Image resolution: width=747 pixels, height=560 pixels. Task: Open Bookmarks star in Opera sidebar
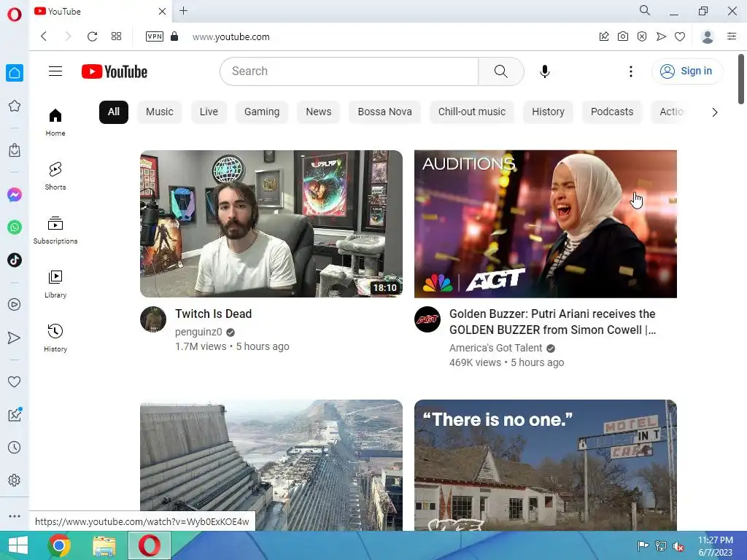(15, 106)
